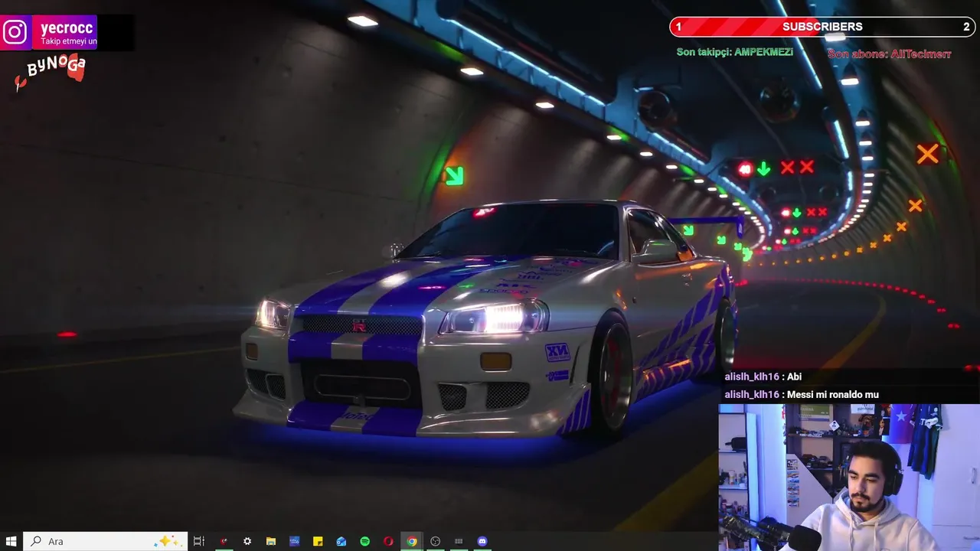
Task: Click the red flag app taskbar icon
Action: (x=224, y=541)
